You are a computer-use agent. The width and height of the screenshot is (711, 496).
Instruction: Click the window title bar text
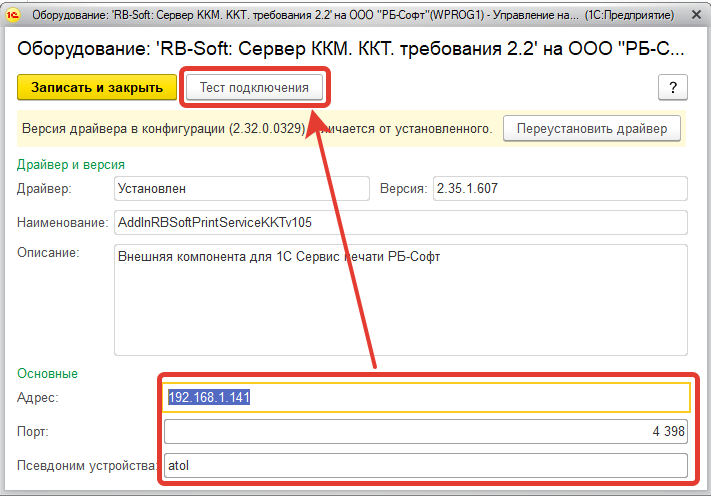pos(353,15)
